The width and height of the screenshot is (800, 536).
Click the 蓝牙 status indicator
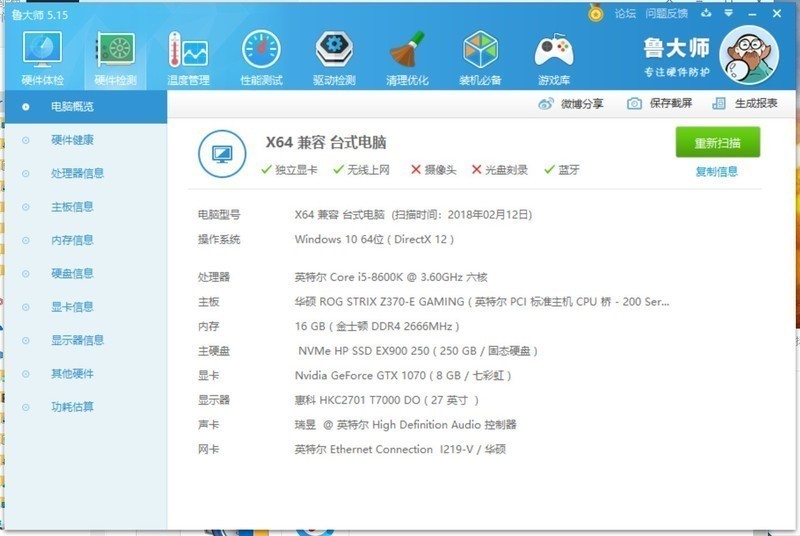(562, 170)
